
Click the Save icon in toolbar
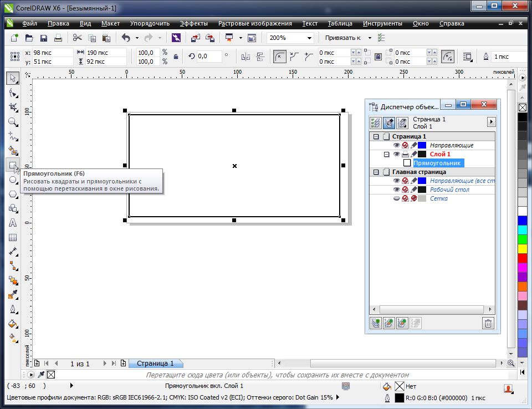coord(58,38)
